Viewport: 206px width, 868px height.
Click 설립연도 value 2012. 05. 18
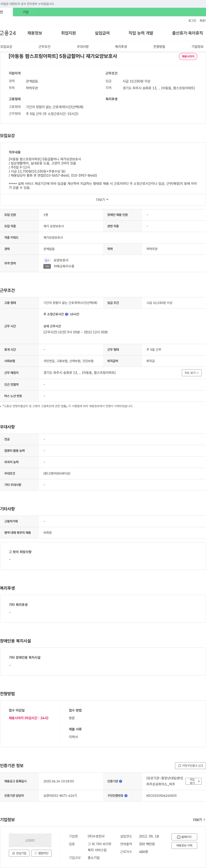coord(149,836)
